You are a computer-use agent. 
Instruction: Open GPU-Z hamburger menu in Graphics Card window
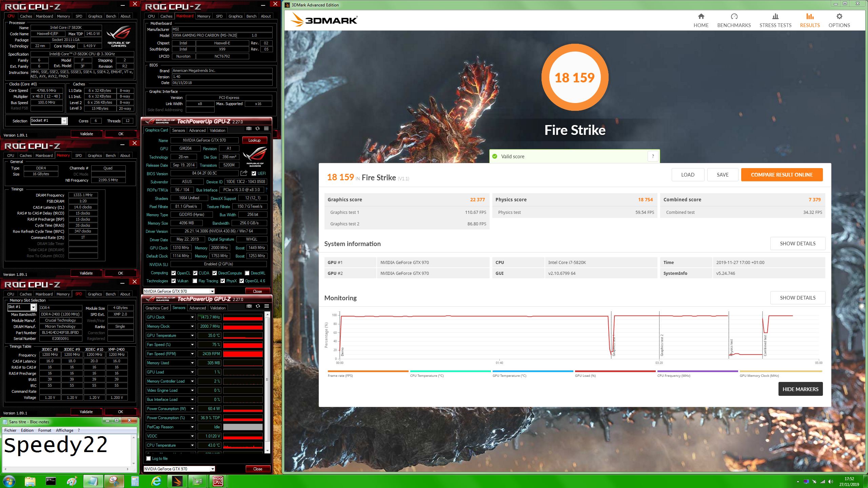[x=267, y=129]
